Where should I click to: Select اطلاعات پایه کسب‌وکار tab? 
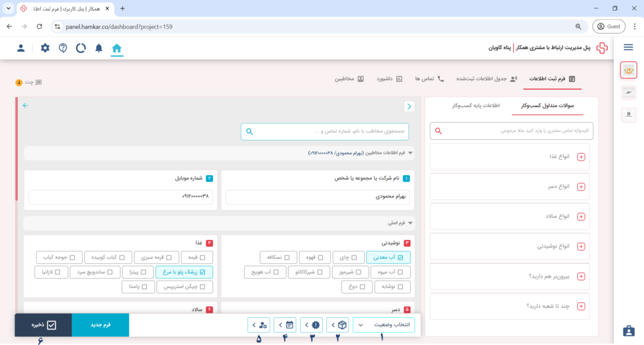475,106
